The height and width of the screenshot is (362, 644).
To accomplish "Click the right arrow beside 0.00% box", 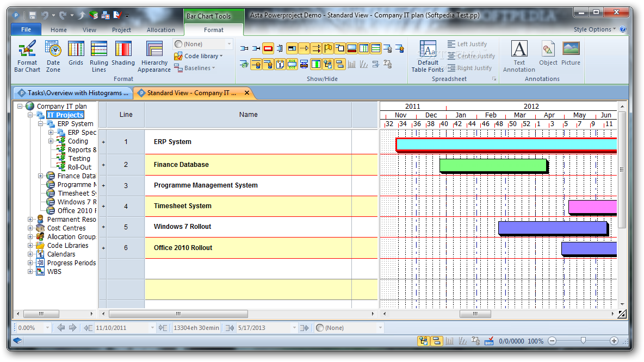I will click(x=73, y=328).
